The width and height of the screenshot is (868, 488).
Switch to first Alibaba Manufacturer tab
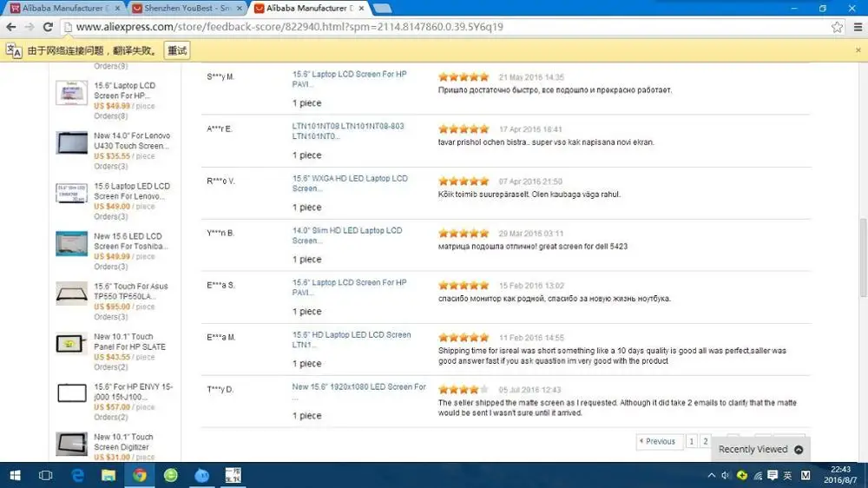(x=63, y=9)
